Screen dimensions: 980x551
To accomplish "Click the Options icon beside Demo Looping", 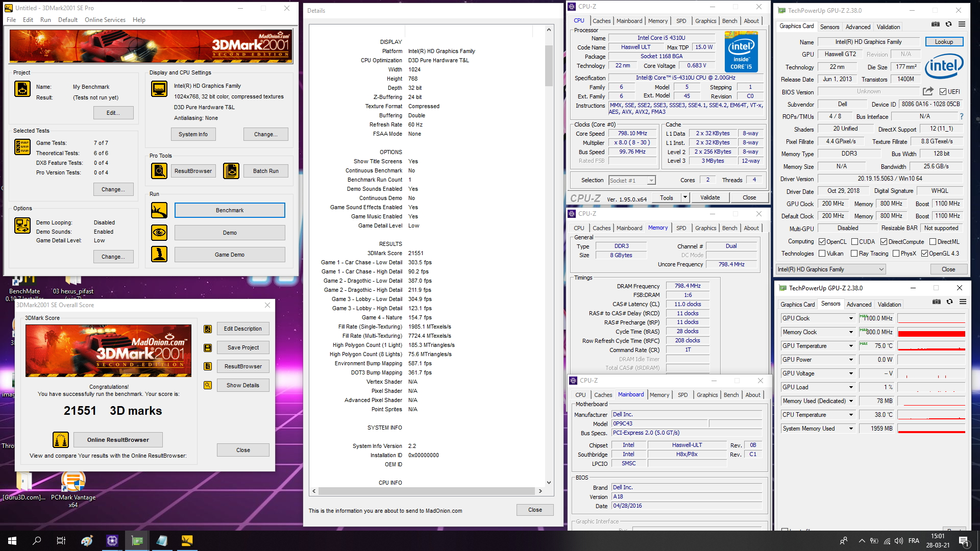I will pos(22,226).
